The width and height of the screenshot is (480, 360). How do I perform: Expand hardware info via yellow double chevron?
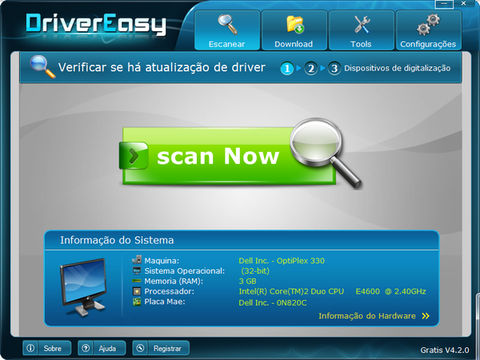pos(426,316)
